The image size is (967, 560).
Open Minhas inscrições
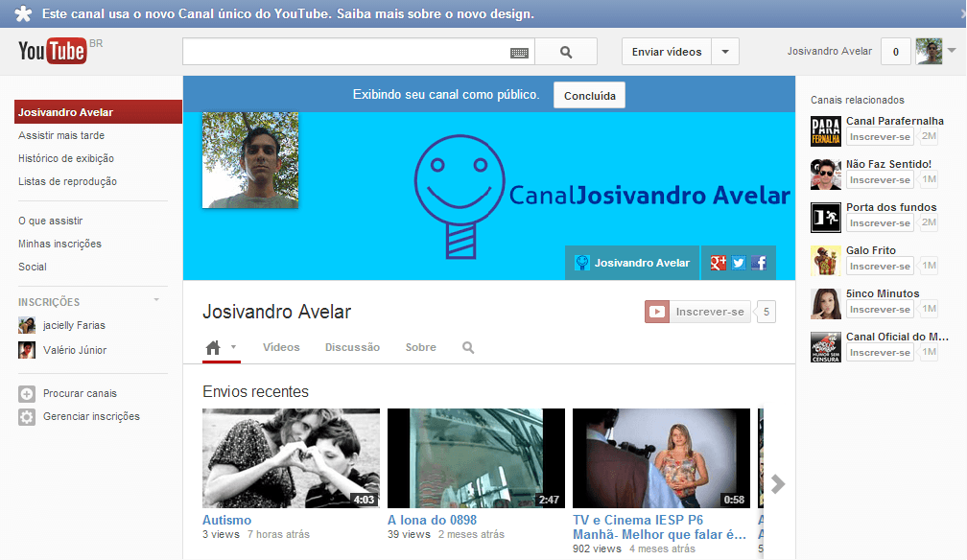(x=59, y=244)
